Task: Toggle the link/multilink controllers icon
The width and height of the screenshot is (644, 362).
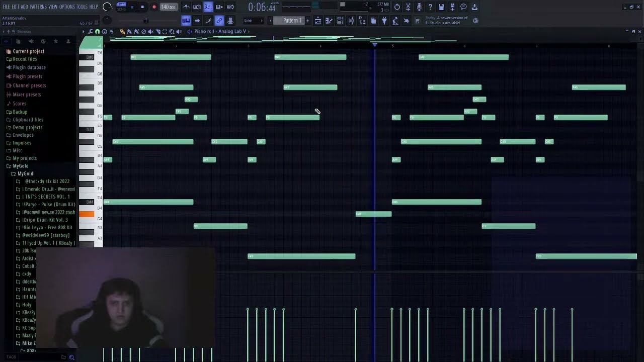Action: (219, 21)
